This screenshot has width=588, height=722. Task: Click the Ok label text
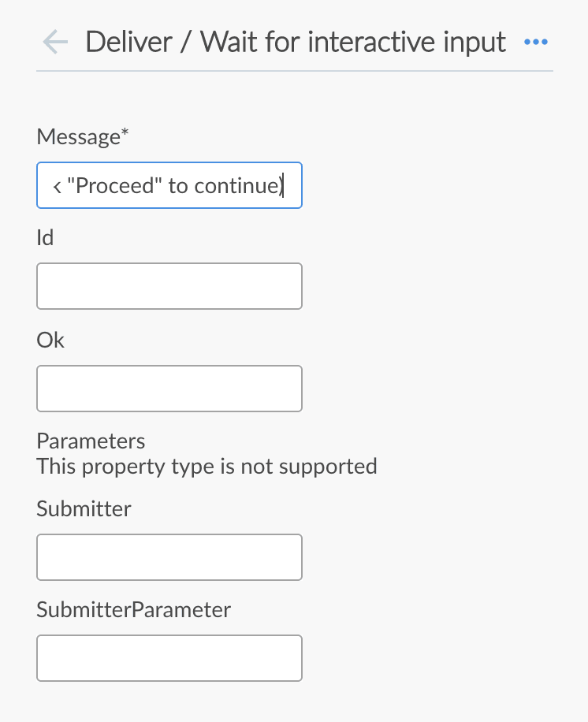point(50,340)
